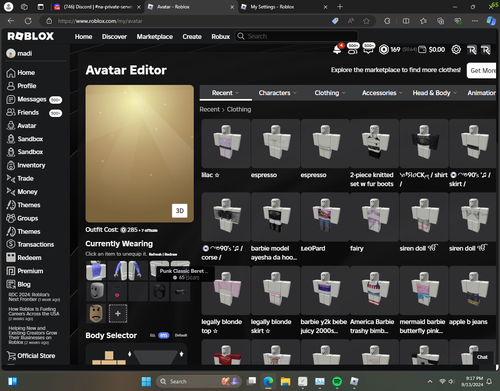Click the Windows Start button
Viewport: 500px width, 391px height.
point(146,381)
